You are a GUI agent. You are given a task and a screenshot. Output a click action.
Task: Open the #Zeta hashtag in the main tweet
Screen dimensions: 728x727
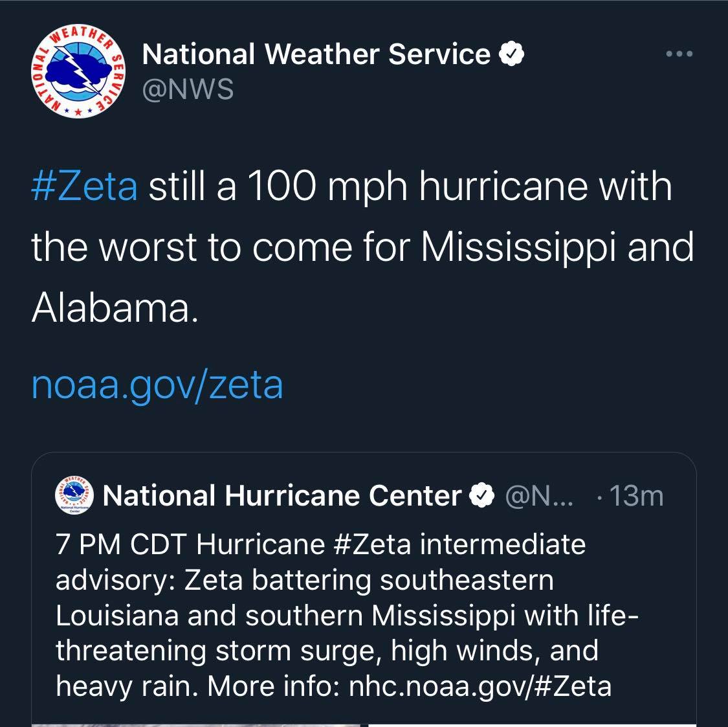[85, 186]
